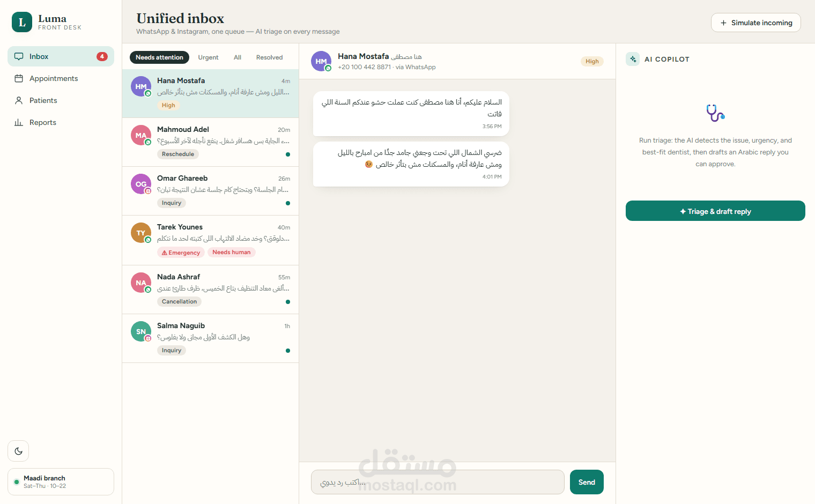Click the Cancellation tag
The image size is (815, 504).
[x=179, y=301]
